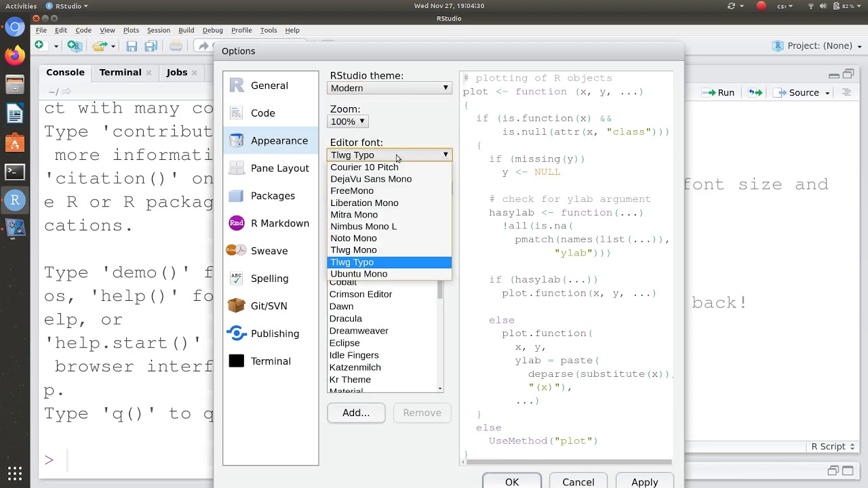The image size is (868, 488).
Task: Open Terminal app from the Ubuntu dock
Action: coord(15,172)
